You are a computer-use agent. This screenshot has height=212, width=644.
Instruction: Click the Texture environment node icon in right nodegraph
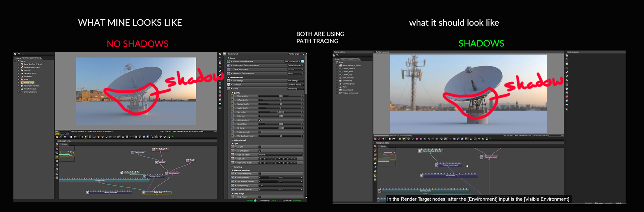coord(436,165)
